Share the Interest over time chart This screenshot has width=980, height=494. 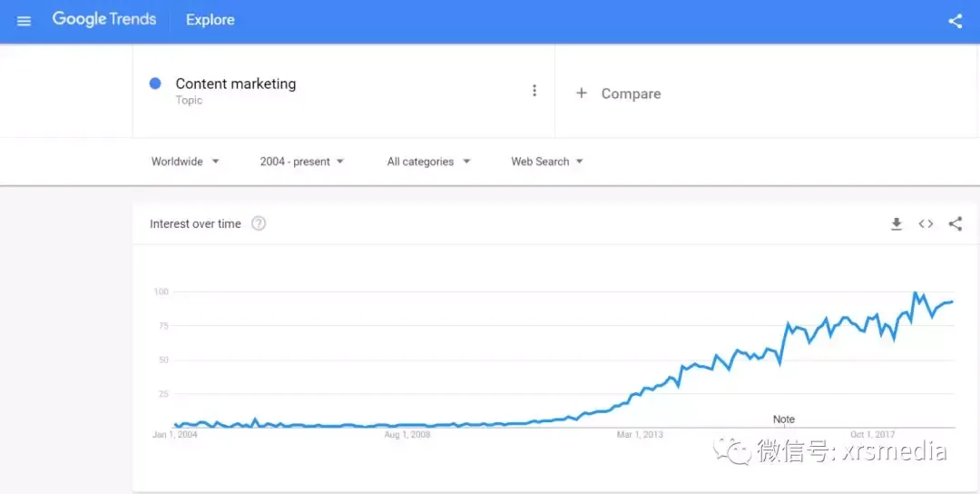[955, 224]
